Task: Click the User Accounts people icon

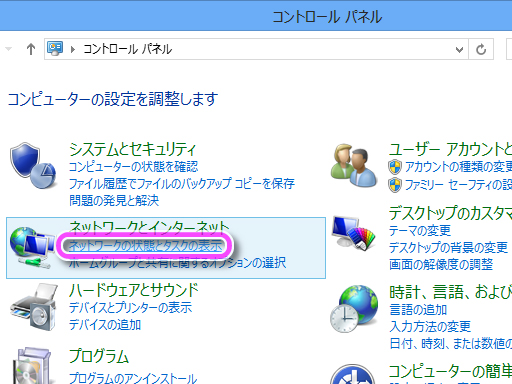Action: point(354,165)
